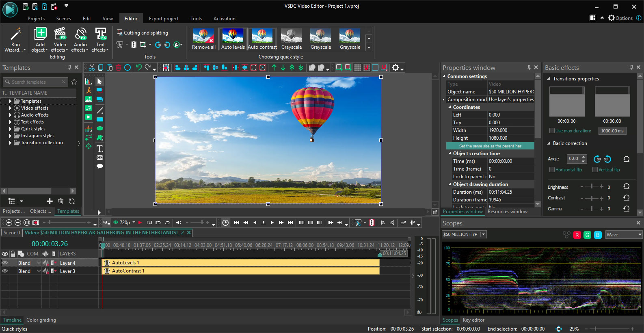Expand the Instagram styles tree item
Screen dimensions: 644x333
(10, 136)
